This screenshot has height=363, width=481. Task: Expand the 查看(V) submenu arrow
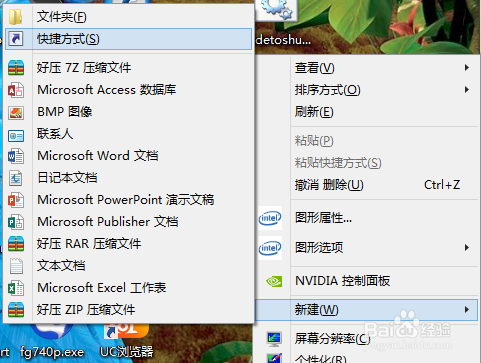(x=467, y=68)
